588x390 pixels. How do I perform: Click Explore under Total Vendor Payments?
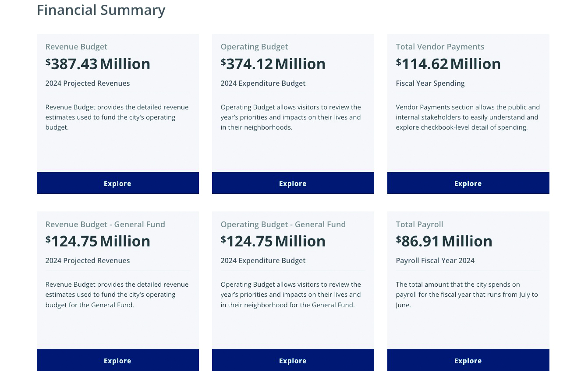(x=468, y=183)
